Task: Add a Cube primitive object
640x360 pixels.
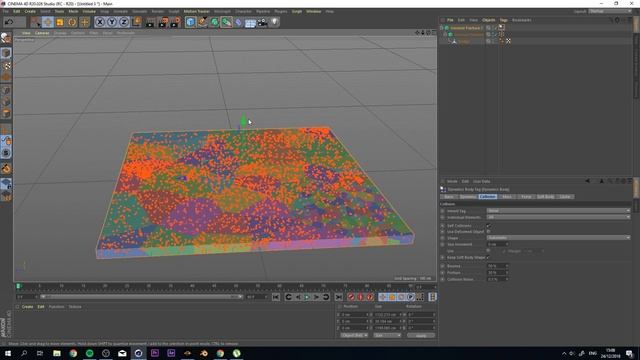Action: coord(190,22)
